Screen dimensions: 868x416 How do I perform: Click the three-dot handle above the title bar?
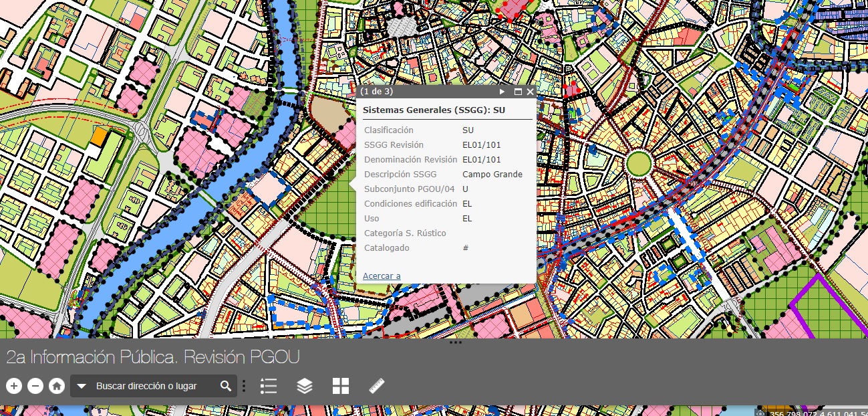(456, 342)
